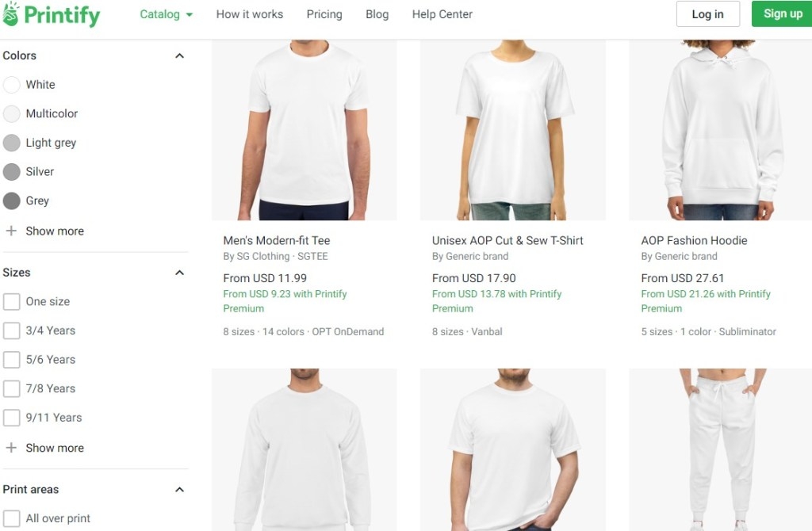Click the plus icon under Sizes
Image resolution: width=812 pixels, height=531 pixels.
click(11, 448)
